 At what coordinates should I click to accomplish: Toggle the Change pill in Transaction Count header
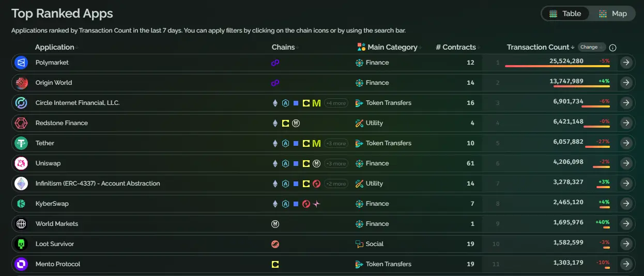pyautogui.click(x=591, y=47)
